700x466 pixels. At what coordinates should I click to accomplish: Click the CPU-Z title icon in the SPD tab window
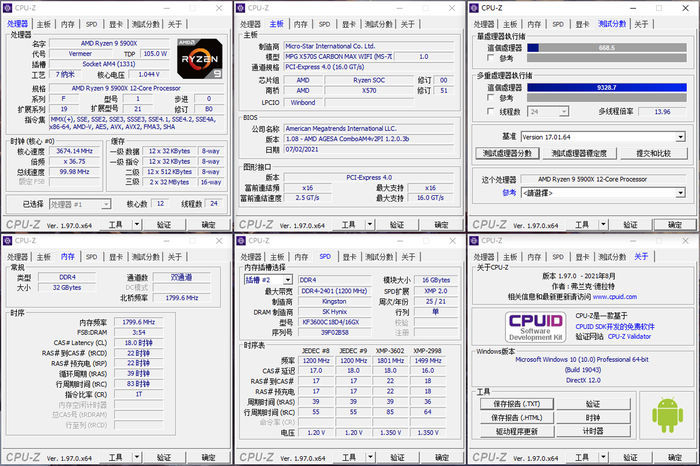(241, 241)
